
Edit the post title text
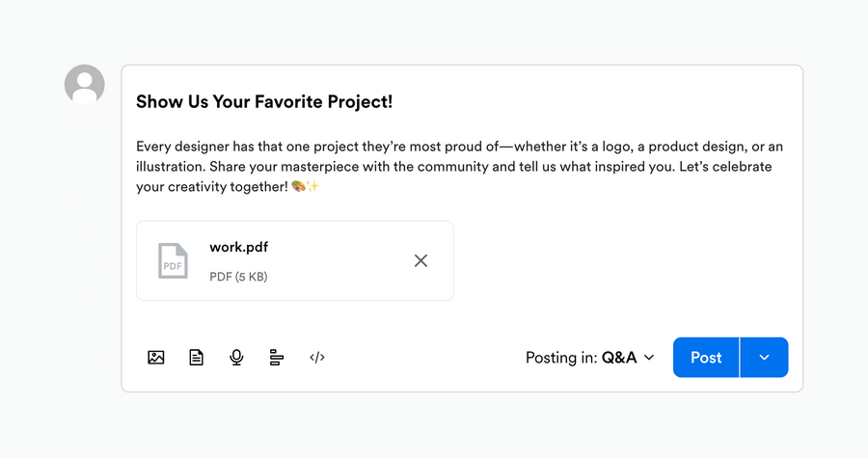tap(264, 101)
